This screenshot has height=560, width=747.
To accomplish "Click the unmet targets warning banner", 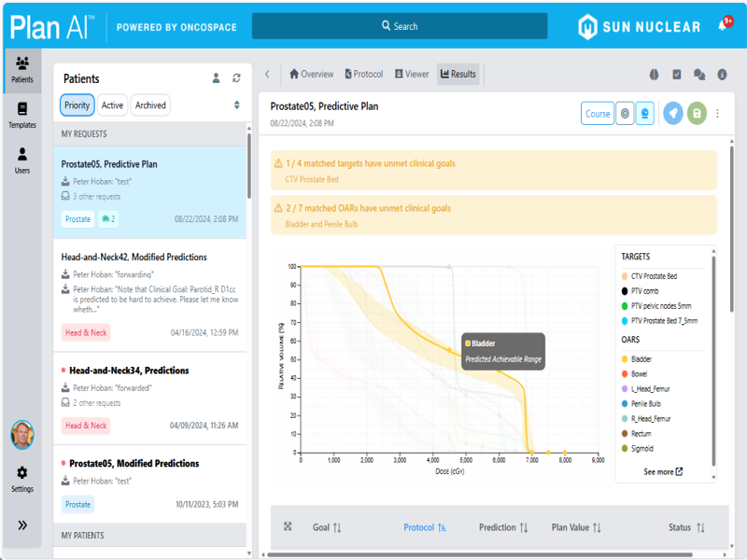I will coord(494,171).
